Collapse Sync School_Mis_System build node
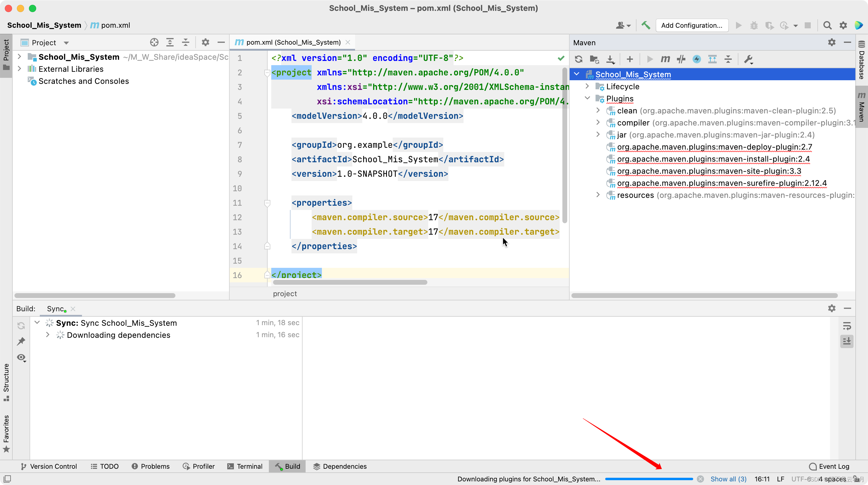 point(37,322)
